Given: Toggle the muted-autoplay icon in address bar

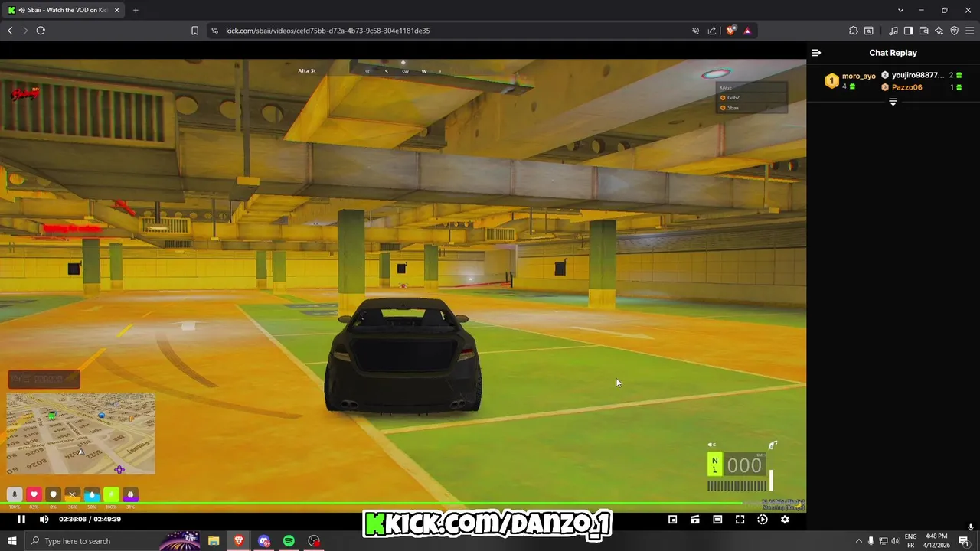Looking at the screenshot, I should tap(695, 31).
